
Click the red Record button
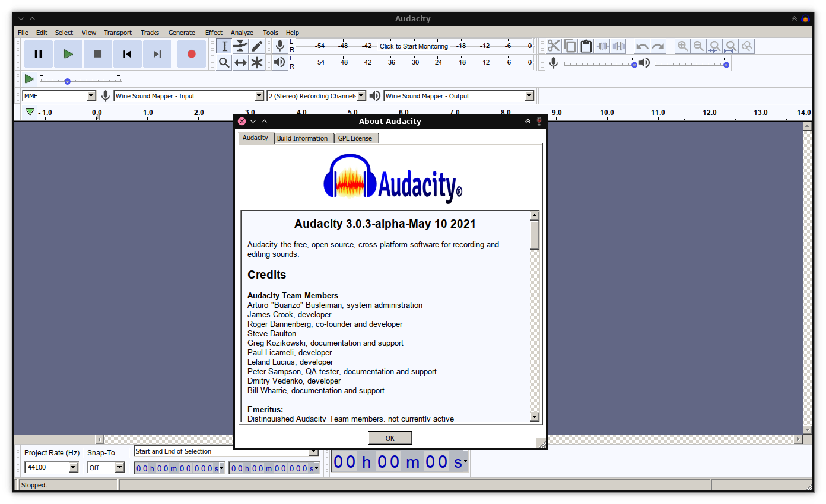point(192,54)
